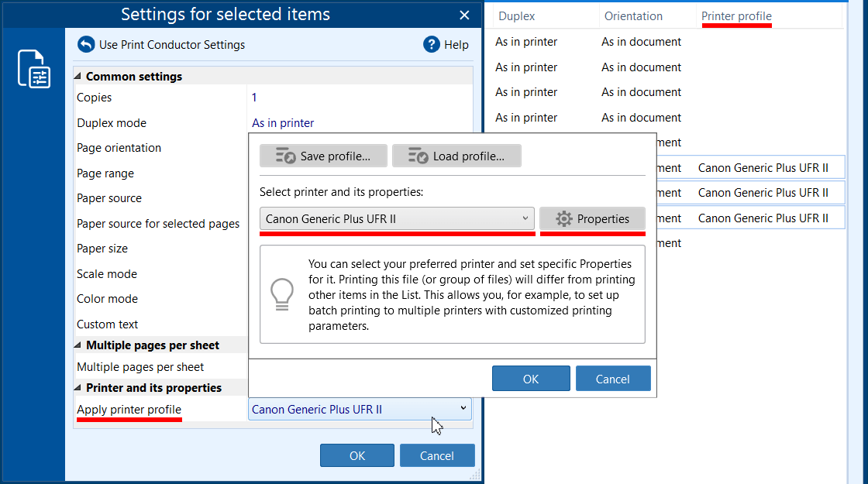
Task: Collapse the Multiple pages per sheet section
Action: point(78,345)
